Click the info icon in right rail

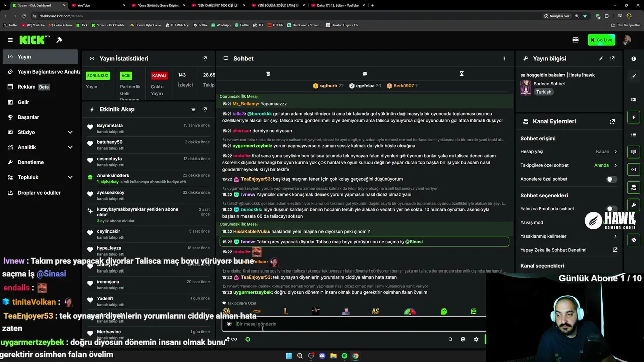point(634,59)
